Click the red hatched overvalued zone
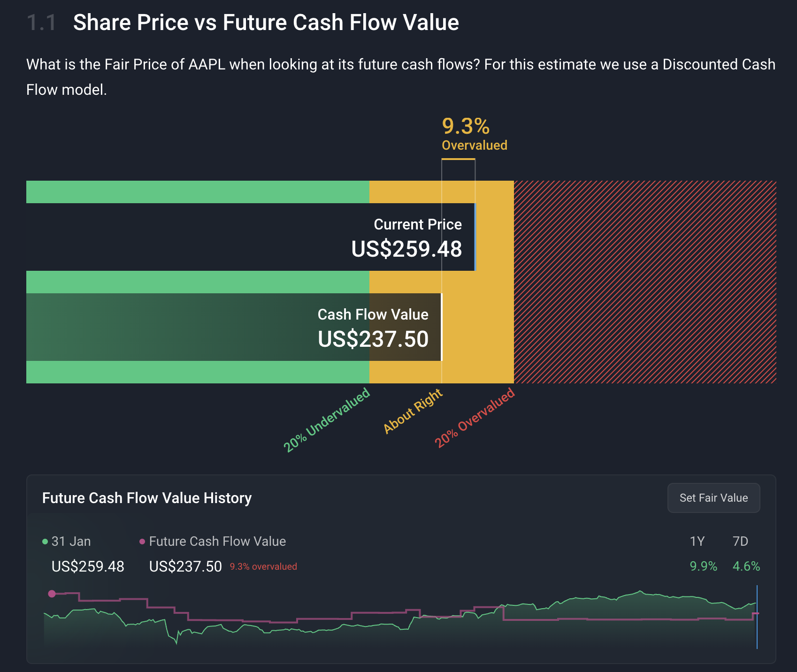Screen dimensions: 797x672 click(645, 282)
